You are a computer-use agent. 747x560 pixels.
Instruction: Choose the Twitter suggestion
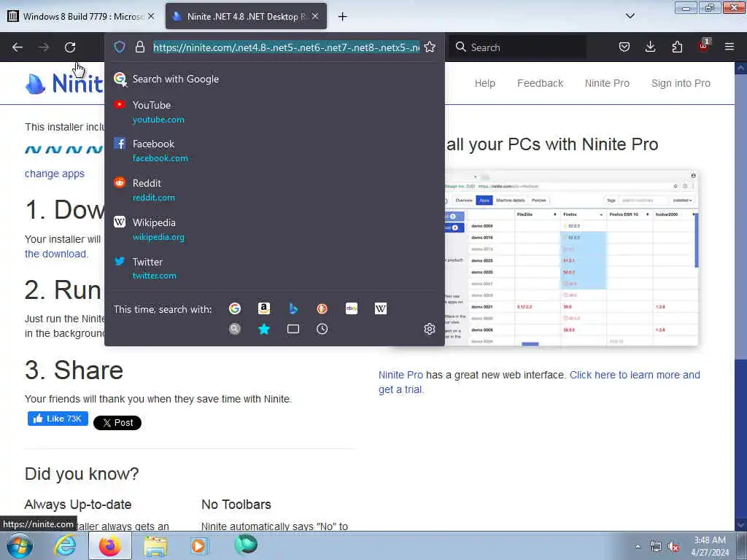click(x=274, y=268)
